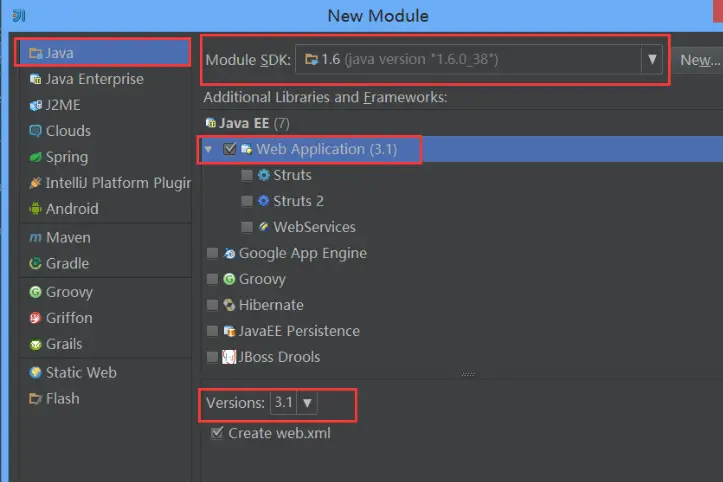Click the JBoss Drools label
The width and height of the screenshot is (723, 482).
click(x=279, y=357)
